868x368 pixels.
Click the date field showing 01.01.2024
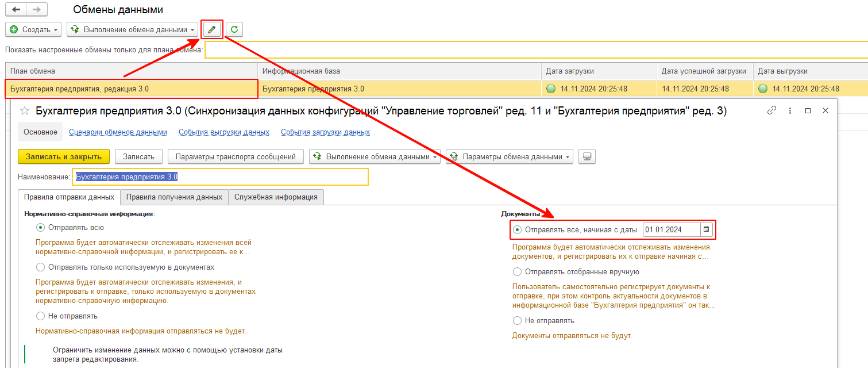pyautogui.click(x=672, y=229)
